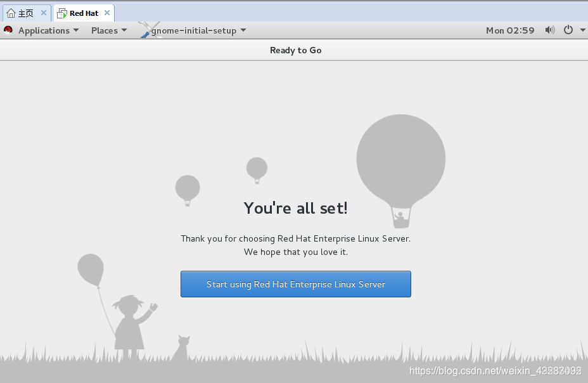The image size is (588, 383).
Task: Start using Red Hat Enterprise Linux Server
Action: [x=296, y=284]
